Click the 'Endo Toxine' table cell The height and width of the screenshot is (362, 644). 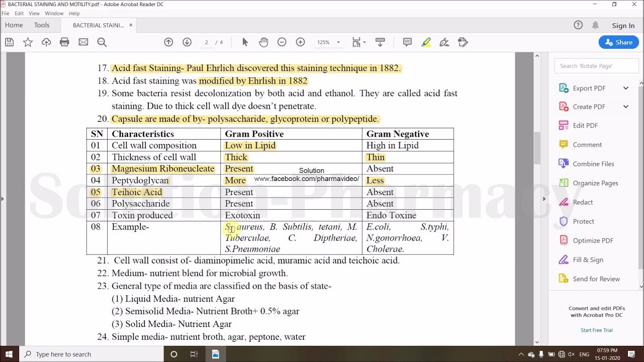click(408, 215)
